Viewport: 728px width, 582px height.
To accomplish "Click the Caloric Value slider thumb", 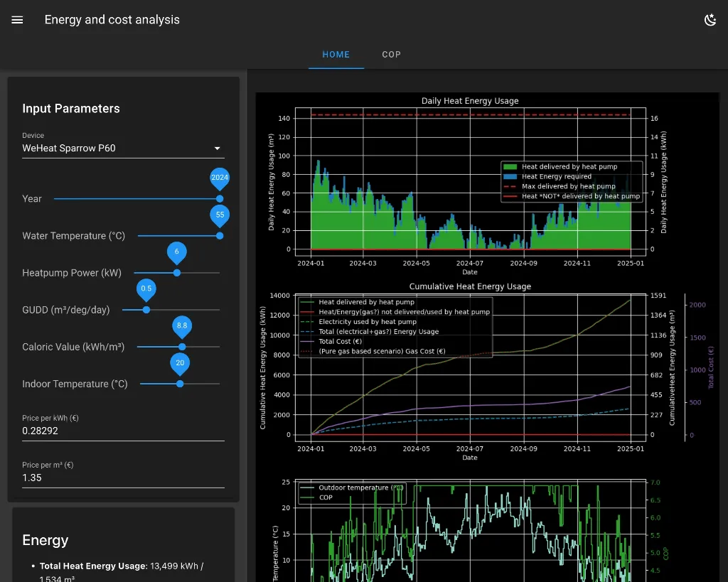I will 182,347.
